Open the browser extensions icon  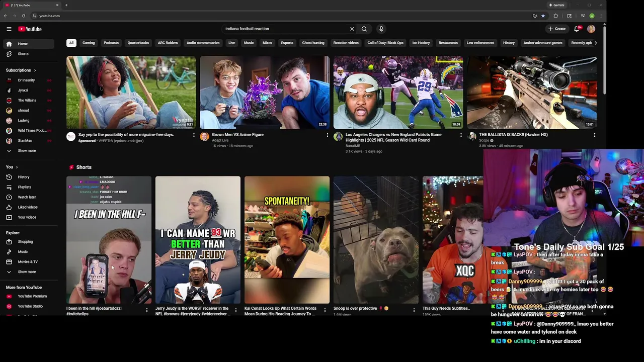[556, 16]
